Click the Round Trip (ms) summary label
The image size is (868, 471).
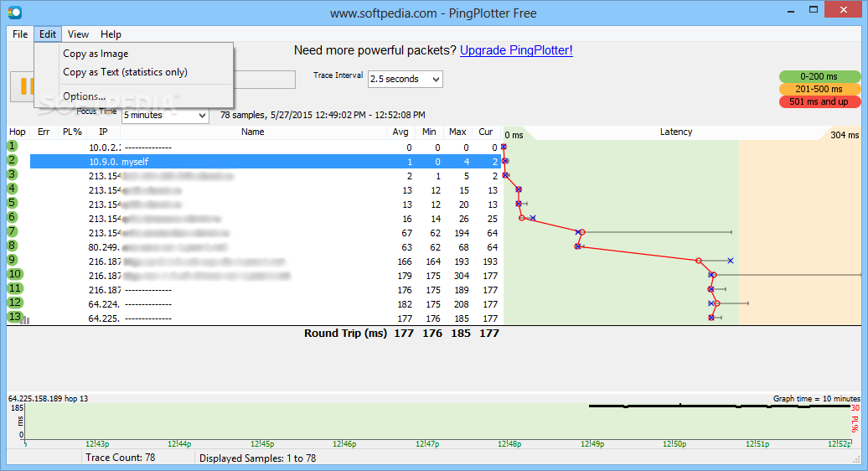point(345,334)
